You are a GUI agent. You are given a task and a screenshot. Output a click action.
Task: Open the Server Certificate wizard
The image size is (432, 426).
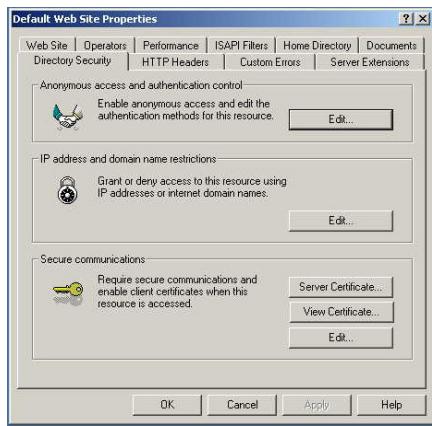[x=341, y=287]
